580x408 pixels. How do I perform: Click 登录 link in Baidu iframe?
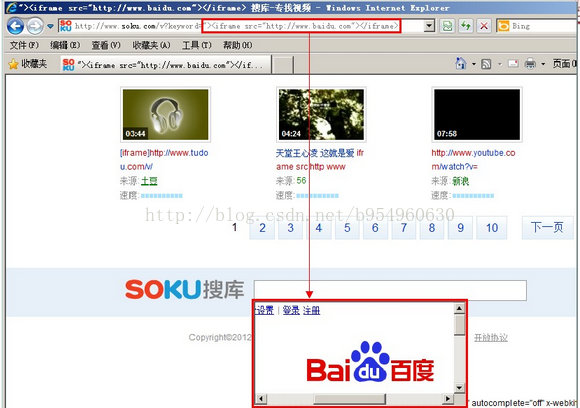(291, 310)
